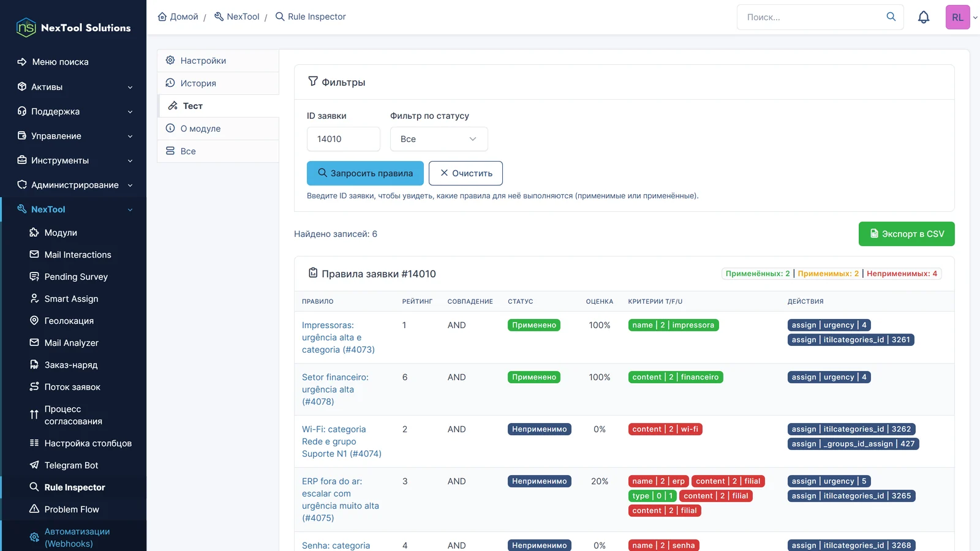Screen dimensions: 980x551
Task: Open Smart Assign module
Action: tap(71, 299)
